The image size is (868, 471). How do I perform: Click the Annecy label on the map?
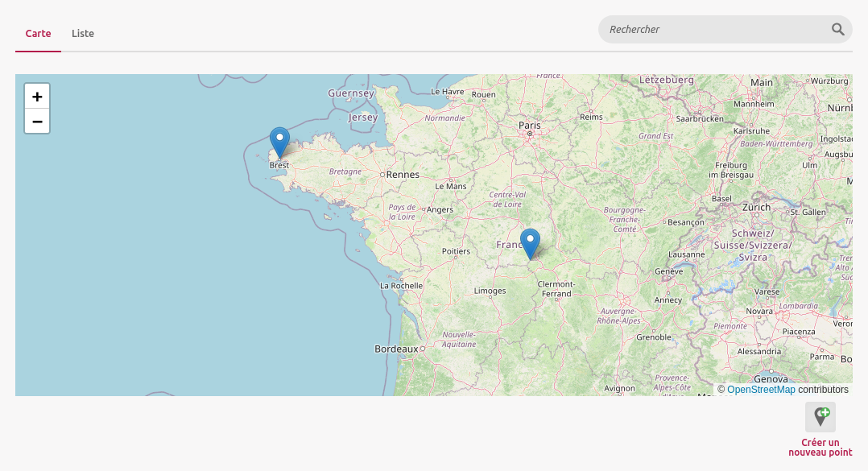pos(668,300)
